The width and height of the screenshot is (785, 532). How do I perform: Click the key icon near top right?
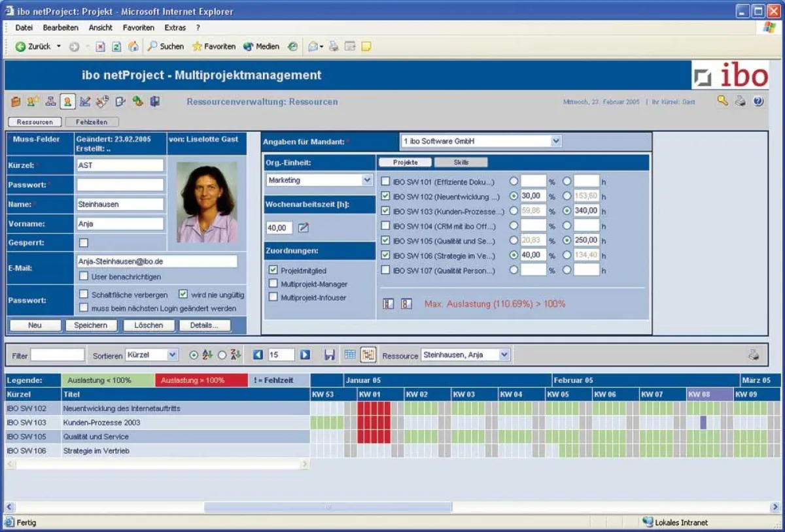722,101
